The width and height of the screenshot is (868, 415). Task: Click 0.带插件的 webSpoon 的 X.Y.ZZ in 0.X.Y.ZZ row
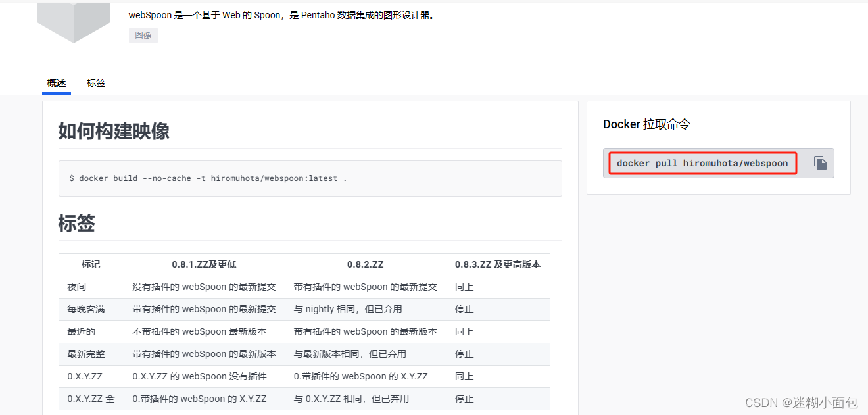(x=366, y=376)
